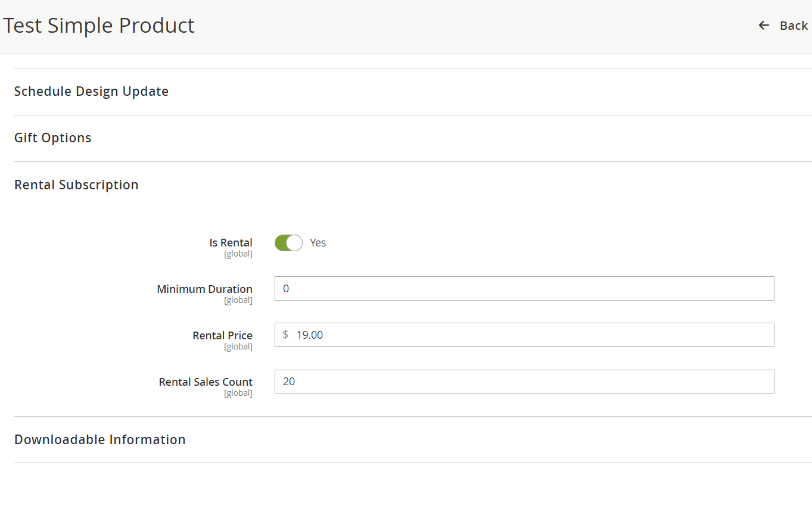Click the Test Simple Product page title
Viewport: 812px width, 506px height.
point(99,25)
